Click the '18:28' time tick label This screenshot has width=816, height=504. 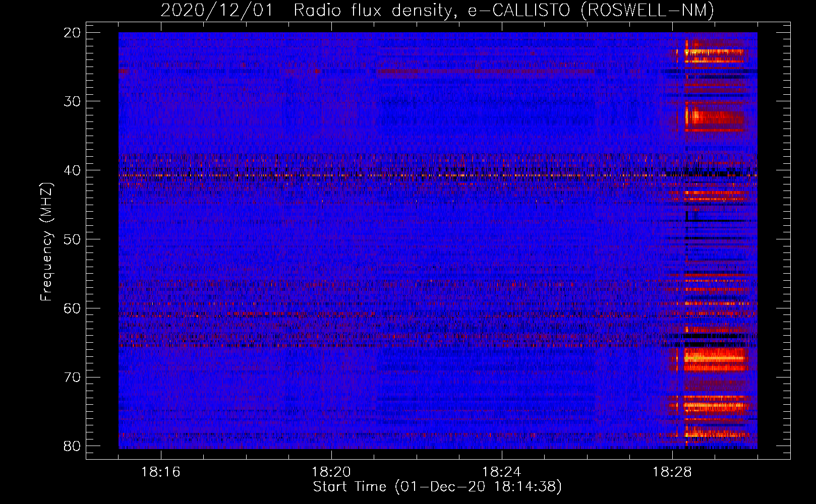[x=672, y=472]
